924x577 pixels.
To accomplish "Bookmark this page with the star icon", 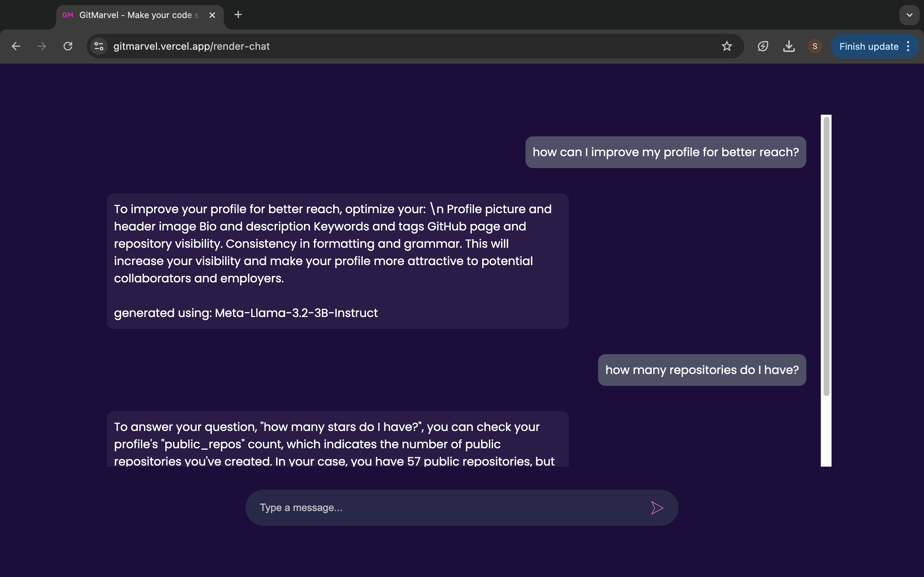I will point(727,46).
